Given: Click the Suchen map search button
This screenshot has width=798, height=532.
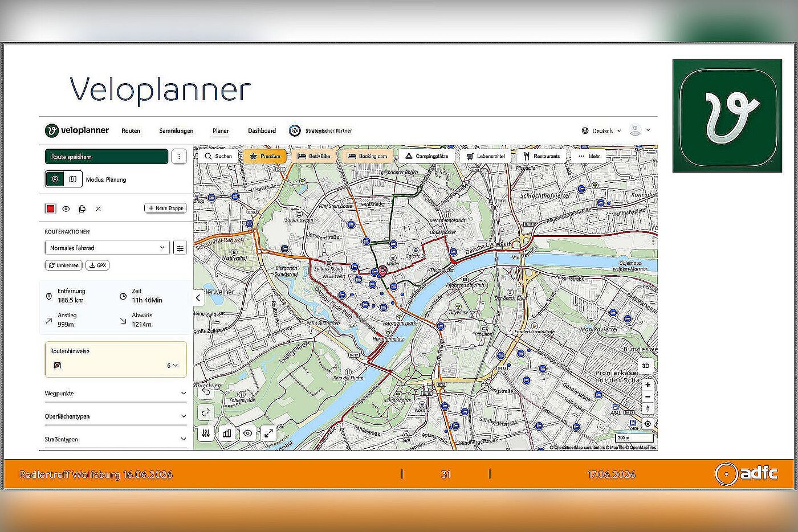Looking at the screenshot, I should [x=218, y=156].
